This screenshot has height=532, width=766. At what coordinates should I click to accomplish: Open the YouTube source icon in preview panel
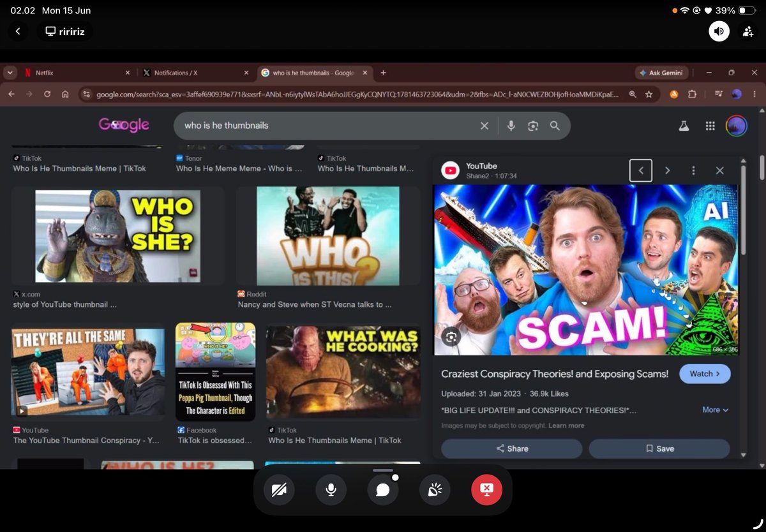[x=451, y=170]
